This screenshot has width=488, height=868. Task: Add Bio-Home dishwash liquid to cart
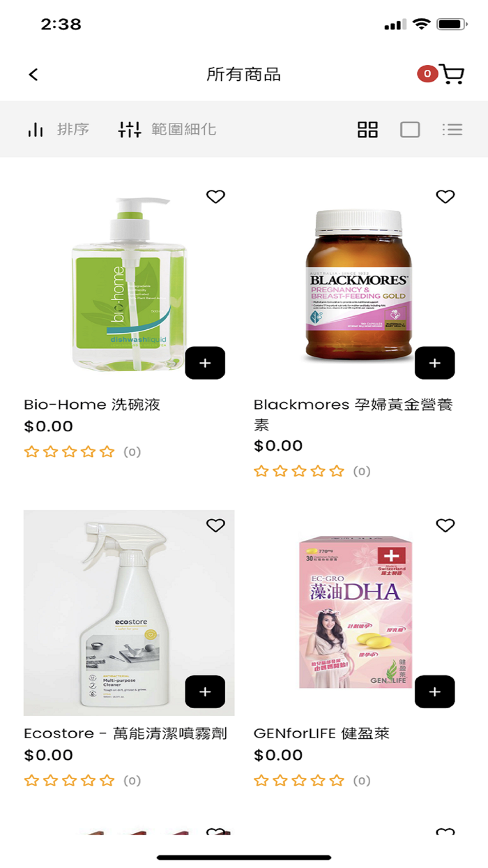point(205,363)
